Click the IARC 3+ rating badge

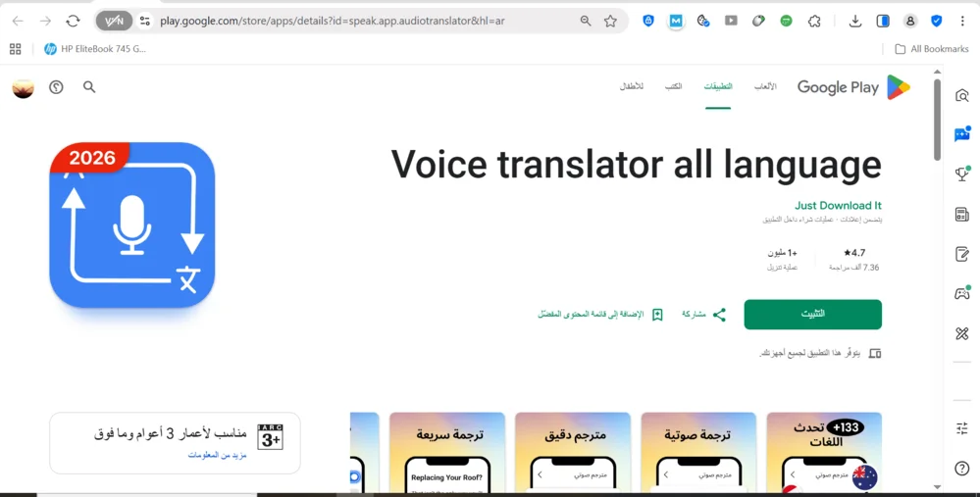click(270, 437)
